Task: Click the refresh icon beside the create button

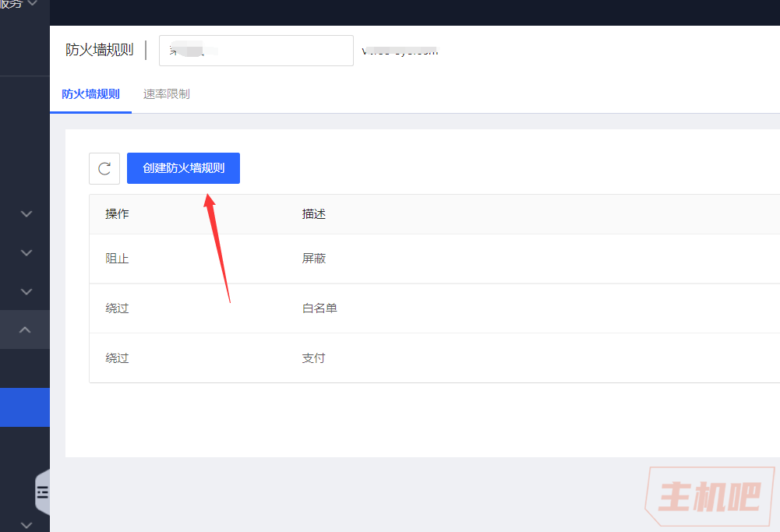Action: pos(104,168)
